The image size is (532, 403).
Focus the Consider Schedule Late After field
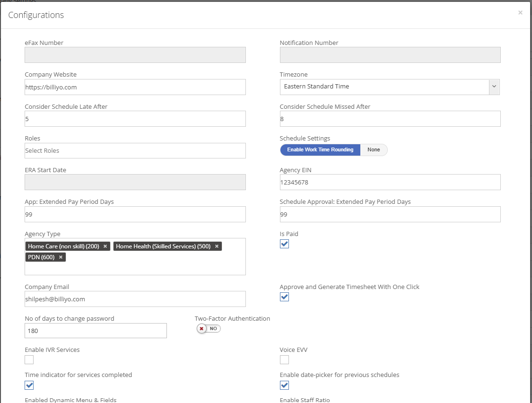[135, 119]
